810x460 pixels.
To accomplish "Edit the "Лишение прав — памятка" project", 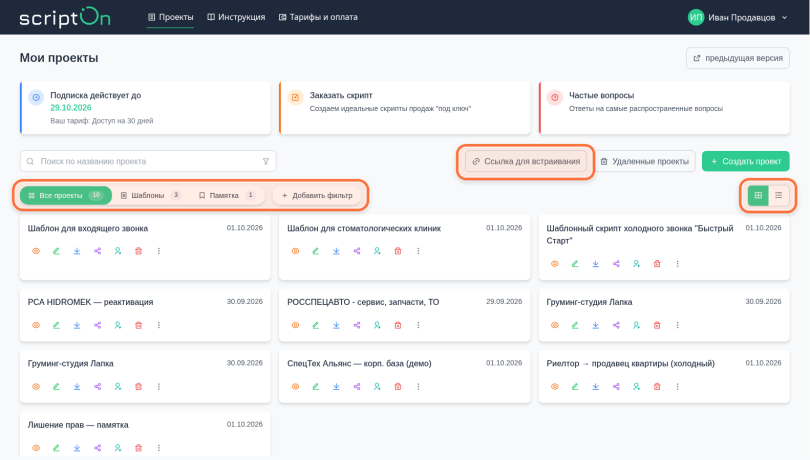I will click(56, 448).
